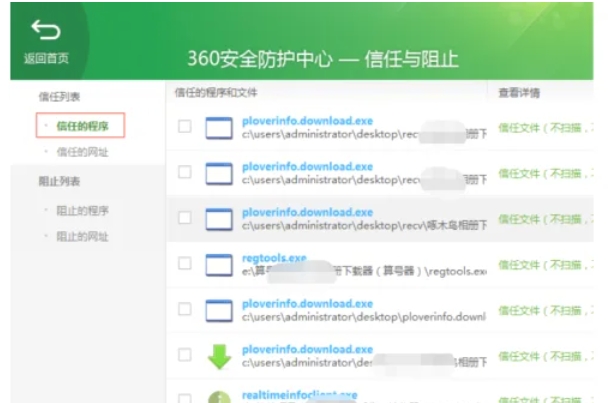Click the 查看详情 column header
Viewport: 616px width, 403px height.
pos(519,92)
